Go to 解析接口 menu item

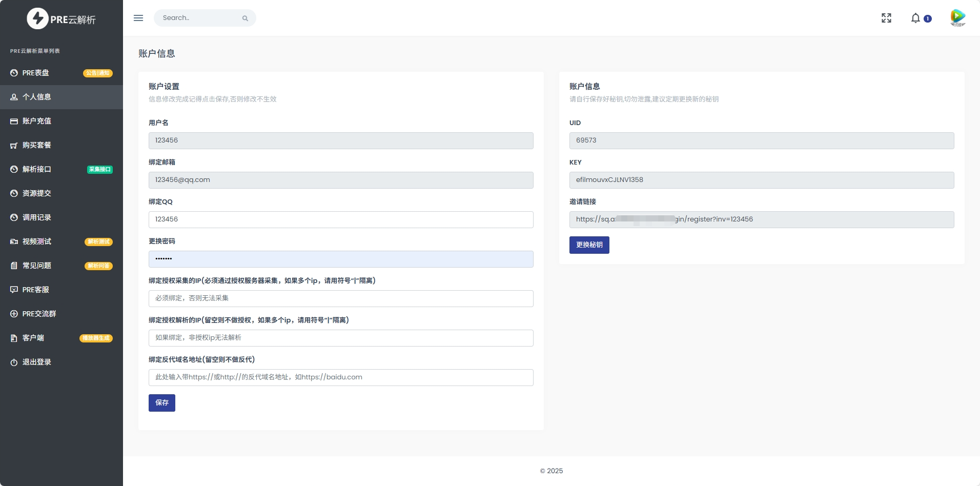(x=37, y=170)
